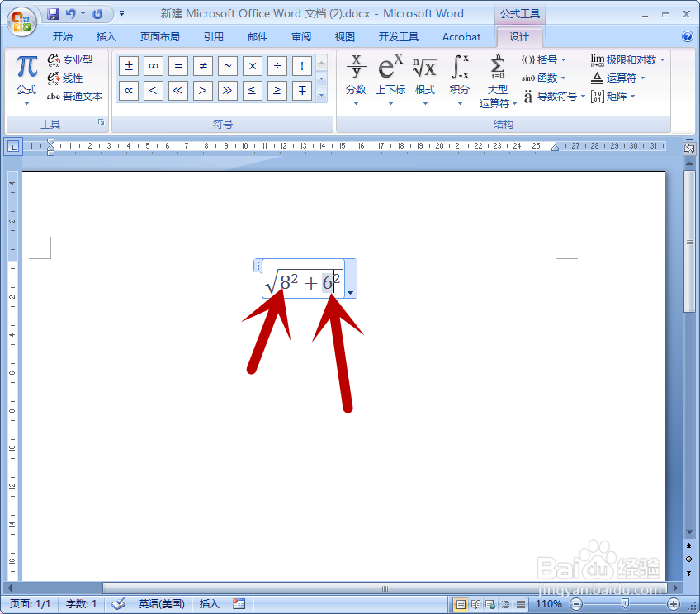Viewport: 700px width, 614px height.
Task: Open the equation options dropdown arrow
Action: tap(350, 292)
